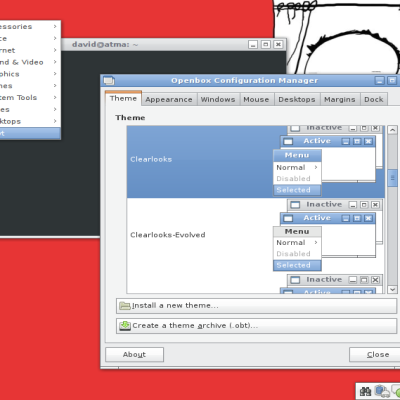Open the Games menu entry
Viewport: 400px width, 400px height.
click(30, 86)
